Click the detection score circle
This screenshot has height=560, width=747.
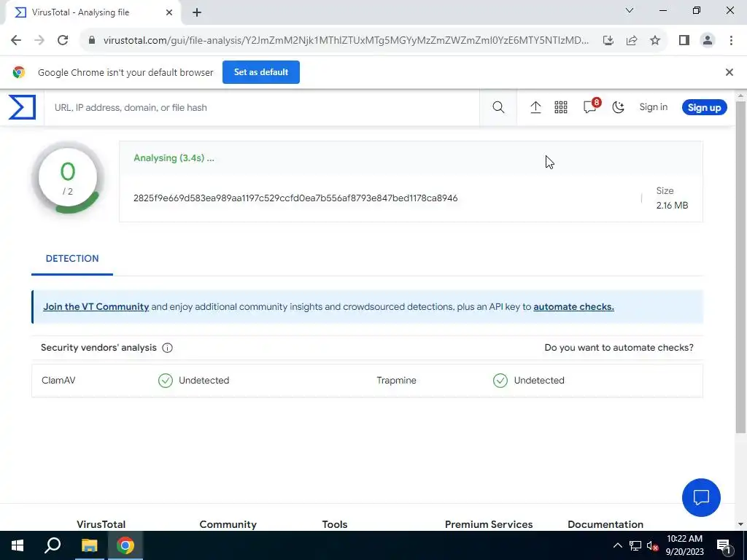coord(68,178)
